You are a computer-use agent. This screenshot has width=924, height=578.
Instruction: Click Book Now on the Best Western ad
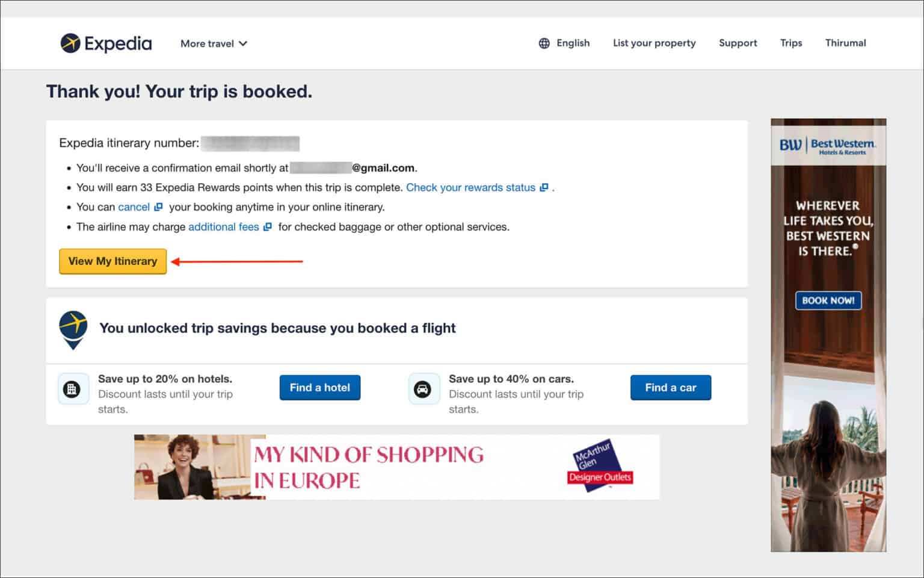point(828,300)
